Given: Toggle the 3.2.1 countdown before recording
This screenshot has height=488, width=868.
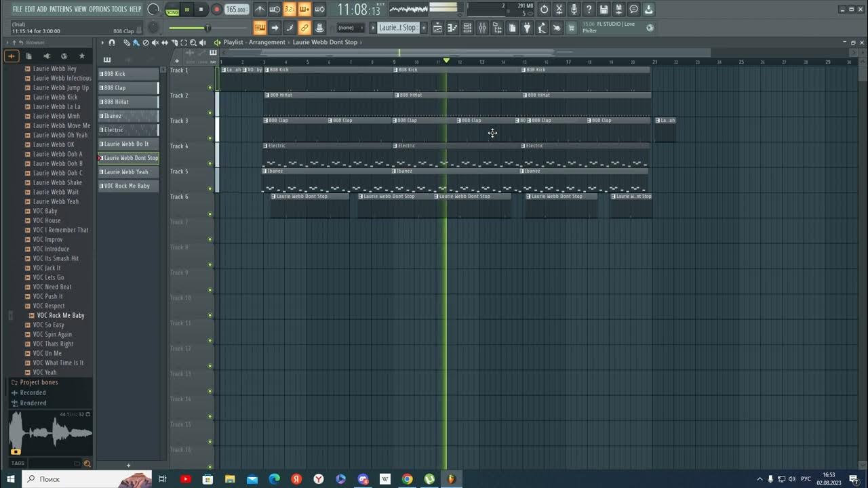Looking at the screenshot, I should (290, 9).
